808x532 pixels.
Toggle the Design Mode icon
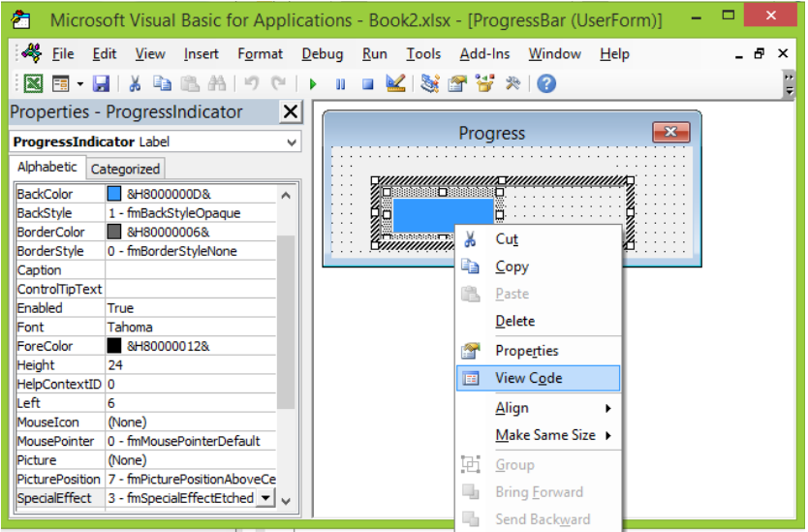coord(395,83)
